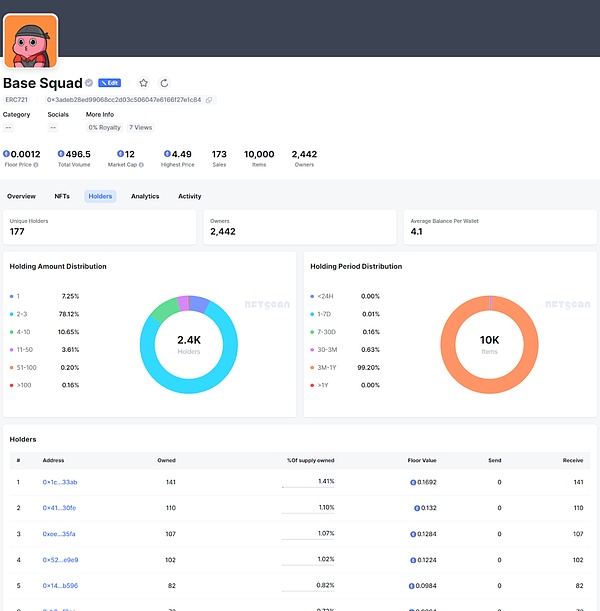Copy the contract address using copy icon
The image size is (600, 611).
click(210, 100)
